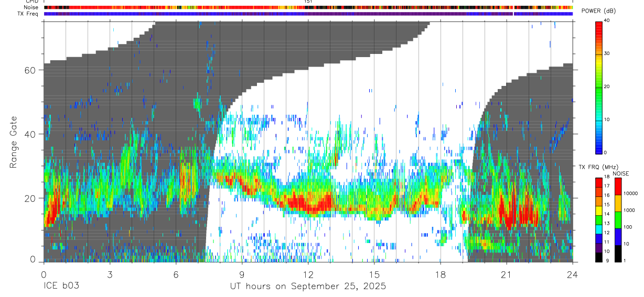Click the 13 label on the TX FRQ legend
644x297 pixels.
coord(607,223)
